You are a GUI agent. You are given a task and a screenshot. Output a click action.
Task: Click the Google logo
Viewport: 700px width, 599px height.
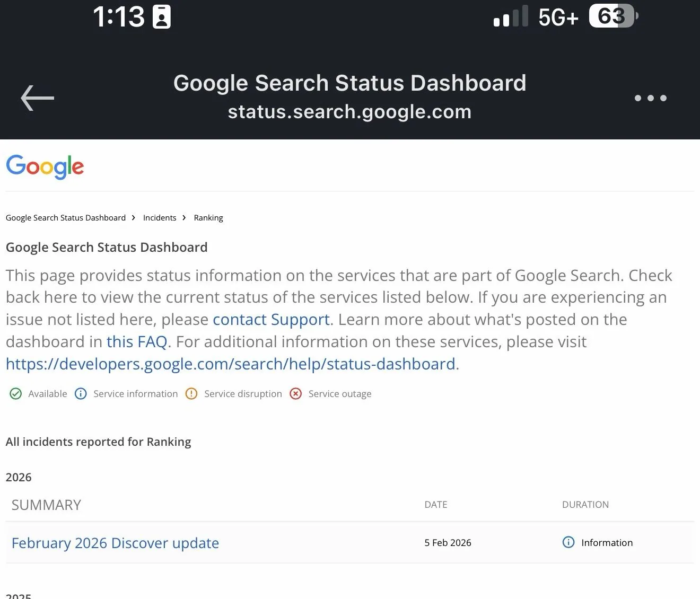tap(45, 167)
